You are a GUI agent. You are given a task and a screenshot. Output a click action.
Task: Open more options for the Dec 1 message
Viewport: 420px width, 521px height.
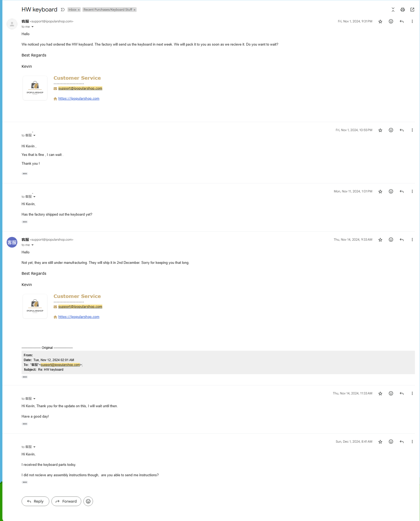click(412, 442)
